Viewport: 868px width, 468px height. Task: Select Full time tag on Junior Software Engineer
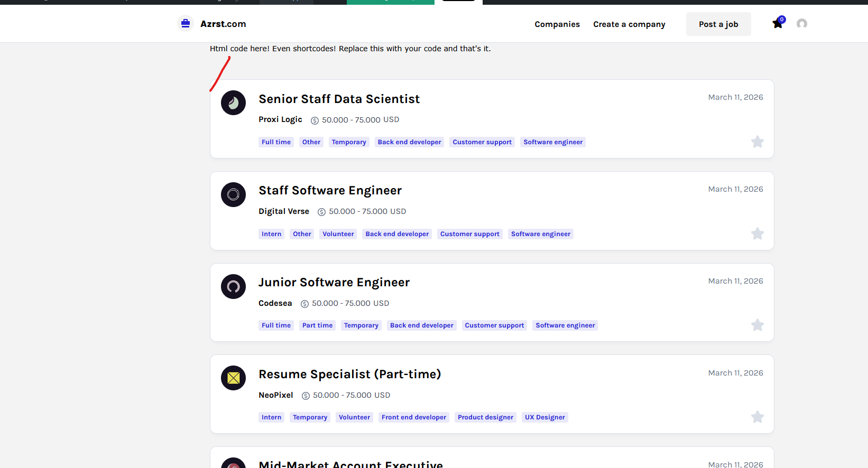[x=276, y=325]
